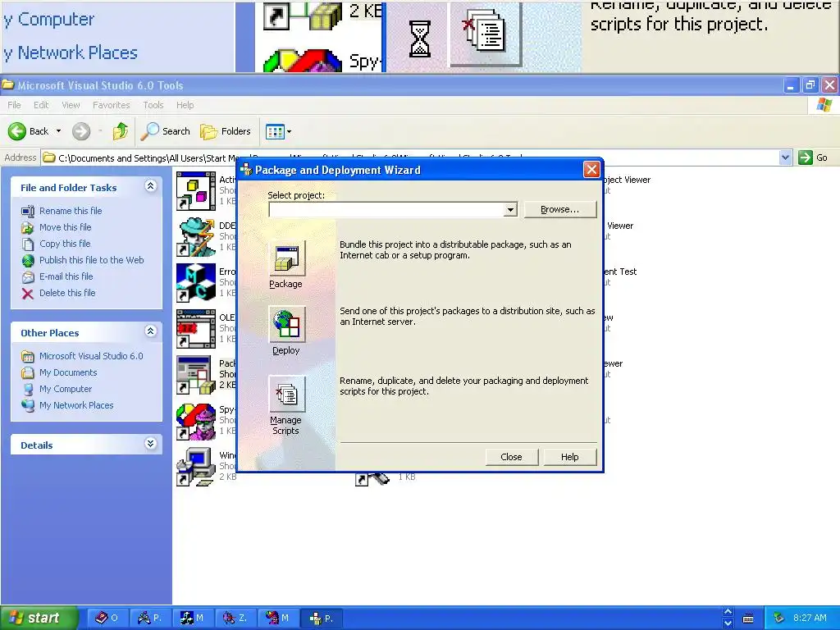This screenshot has width=840, height=630.
Task: Click the Deploy globe icon button
Action: (286, 324)
